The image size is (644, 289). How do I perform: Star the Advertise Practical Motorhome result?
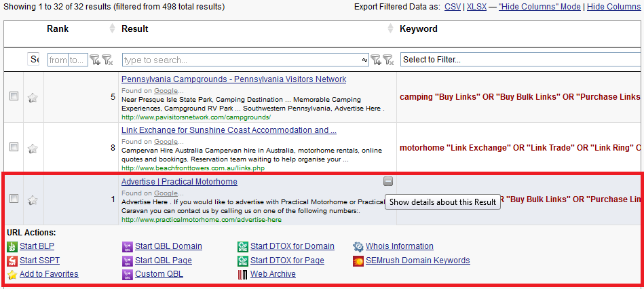(x=33, y=200)
